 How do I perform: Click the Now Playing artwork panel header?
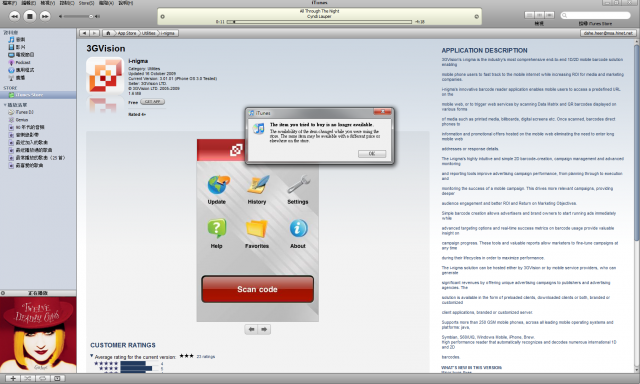38,293
